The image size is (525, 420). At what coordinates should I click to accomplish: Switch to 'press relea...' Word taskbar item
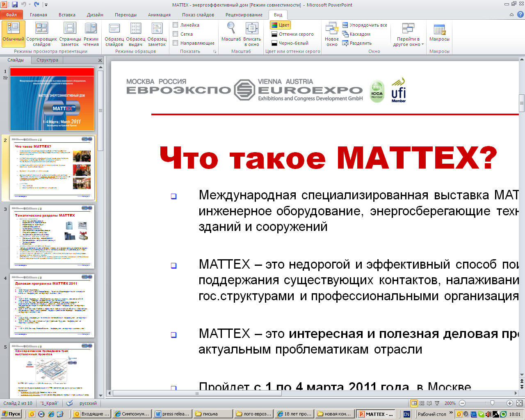172,414
